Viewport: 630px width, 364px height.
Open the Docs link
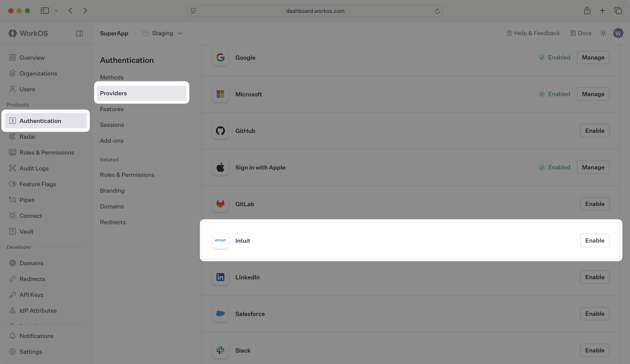(x=580, y=33)
